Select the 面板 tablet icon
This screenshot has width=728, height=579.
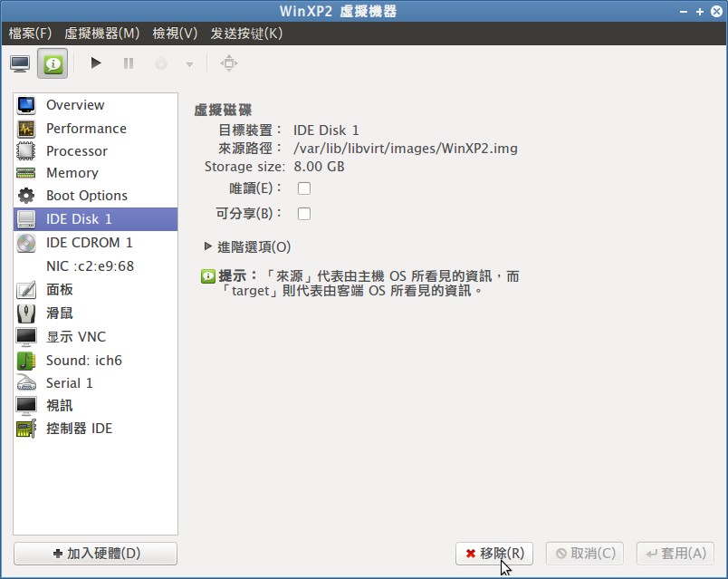tap(26, 290)
